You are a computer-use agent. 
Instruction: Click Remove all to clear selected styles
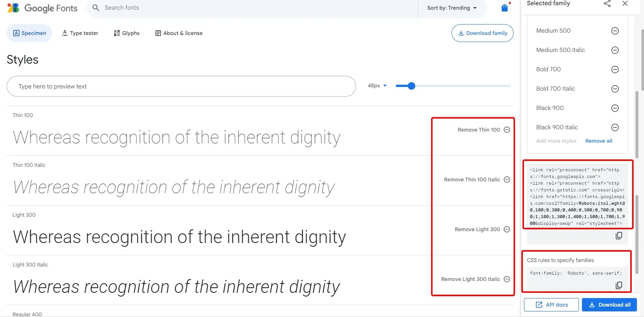pyautogui.click(x=599, y=140)
